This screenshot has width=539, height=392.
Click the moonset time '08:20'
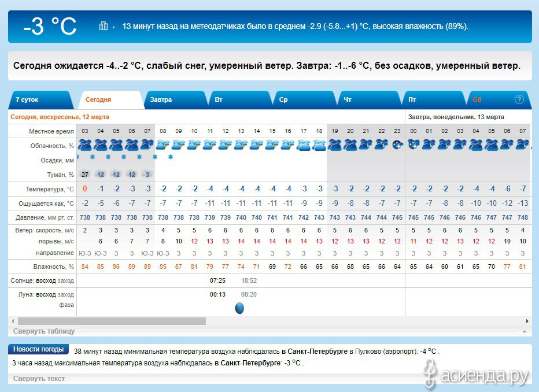[x=249, y=294]
